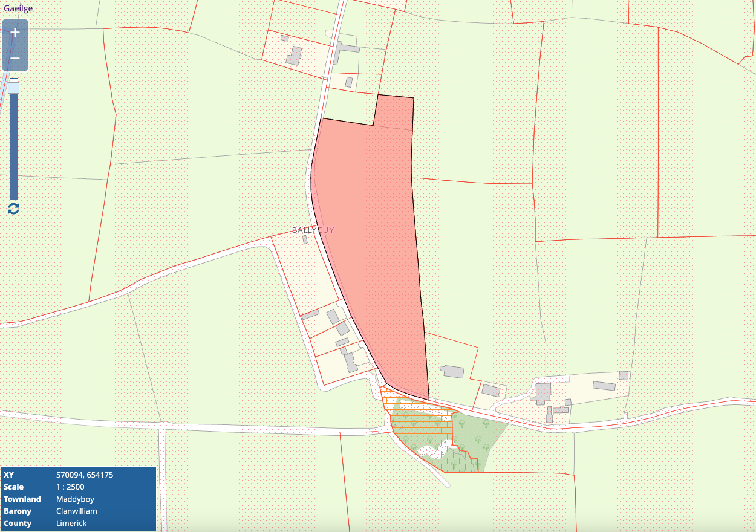The height and width of the screenshot is (532, 756).
Task: Click the small red notch atop highlighted parcel
Action: pos(394,112)
